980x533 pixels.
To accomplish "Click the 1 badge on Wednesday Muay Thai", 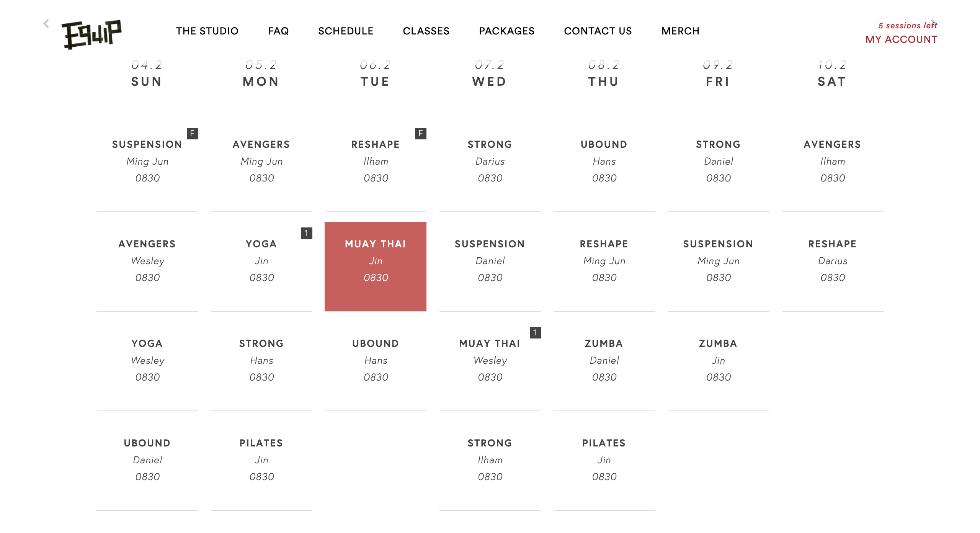I will point(535,332).
